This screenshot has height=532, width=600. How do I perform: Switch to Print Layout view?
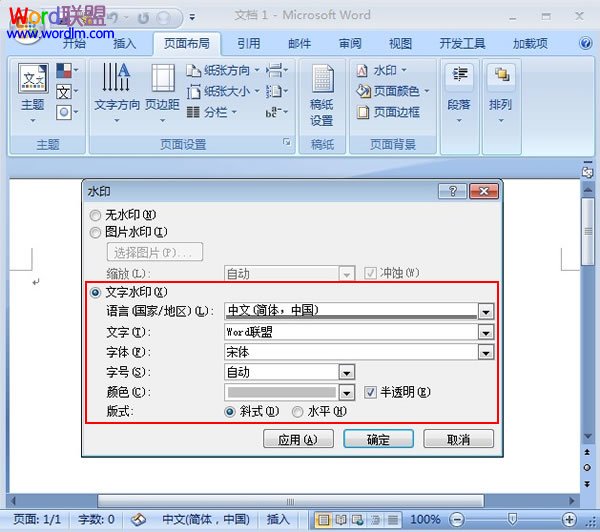pyautogui.click(x=323, y=520)
